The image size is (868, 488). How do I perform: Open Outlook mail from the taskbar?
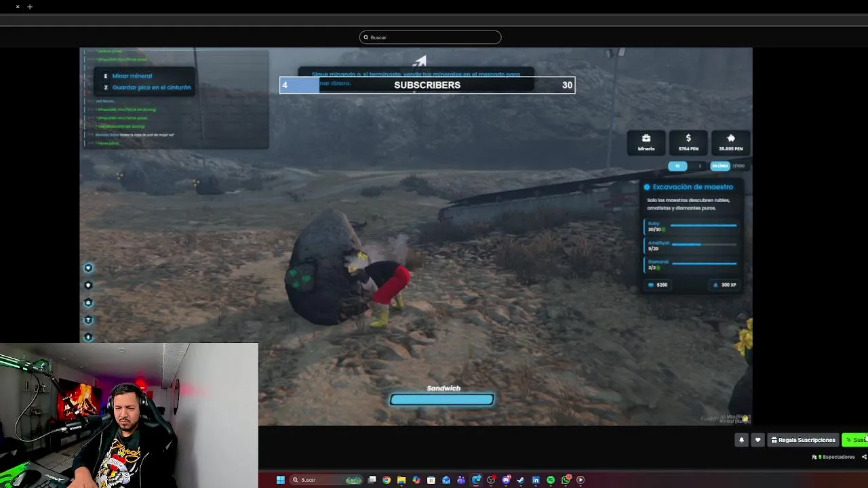tap(446, 480)
